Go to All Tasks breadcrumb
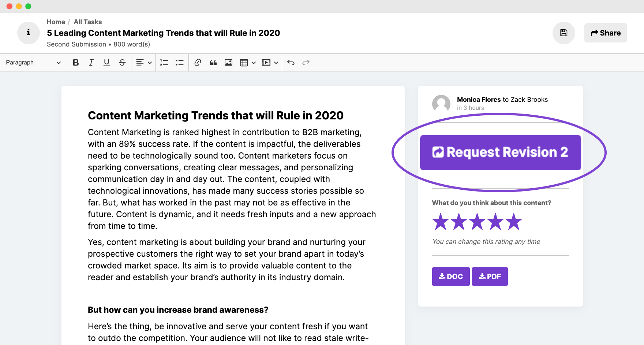644x345 pixels. (88, 22)
